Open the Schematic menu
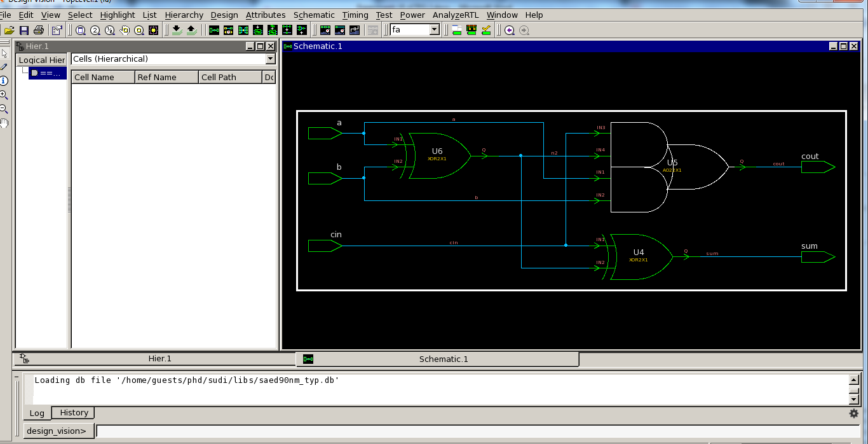 click(314, 15)
